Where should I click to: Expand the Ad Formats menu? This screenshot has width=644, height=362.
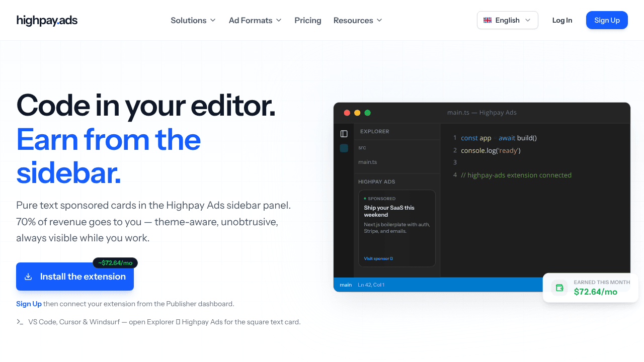(x=255, y=20)
